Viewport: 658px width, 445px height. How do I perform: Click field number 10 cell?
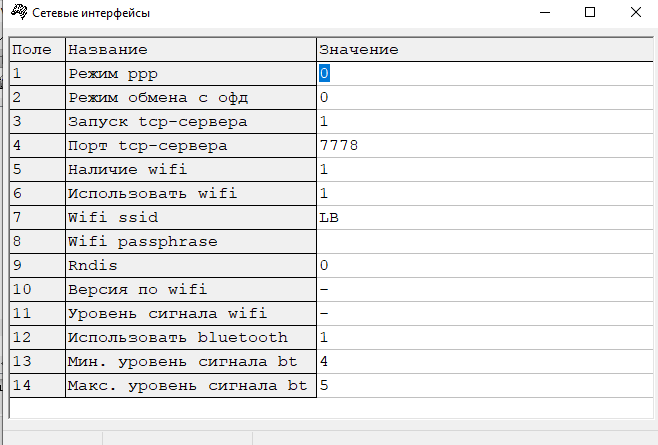(x=37, y=289)
